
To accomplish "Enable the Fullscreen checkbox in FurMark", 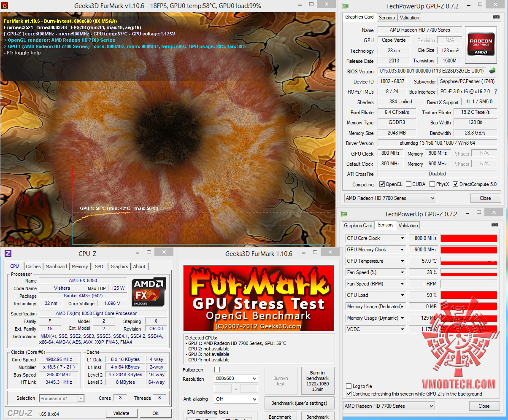I will (x=217, y=370).
